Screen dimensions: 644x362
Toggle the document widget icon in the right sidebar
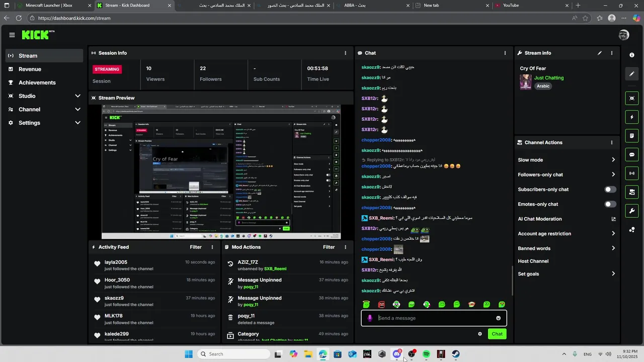[632, 136]
